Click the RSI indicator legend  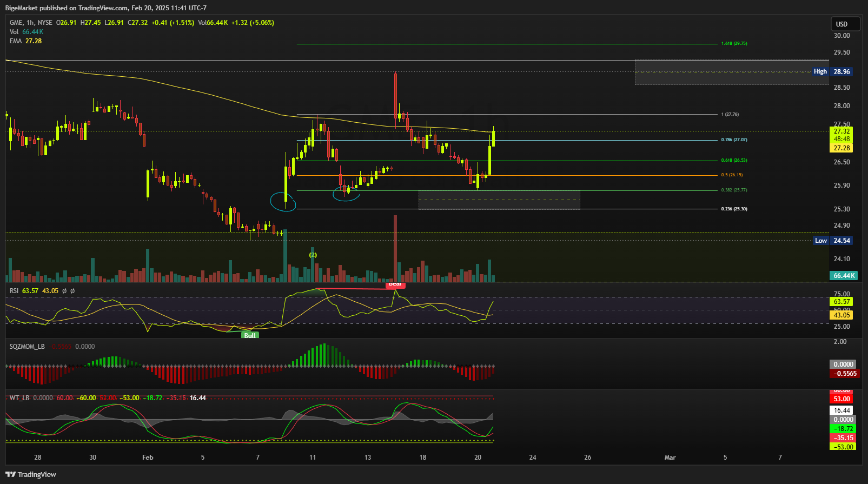42,291
